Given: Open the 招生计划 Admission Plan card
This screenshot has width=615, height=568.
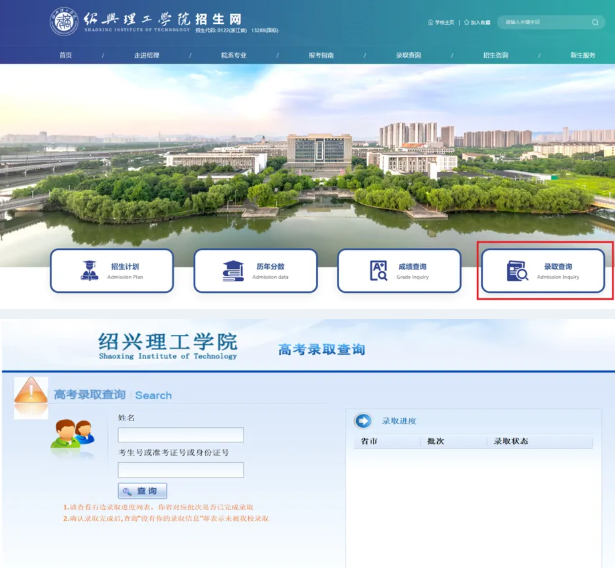Looking at the screenshot, I should point(112,271).
